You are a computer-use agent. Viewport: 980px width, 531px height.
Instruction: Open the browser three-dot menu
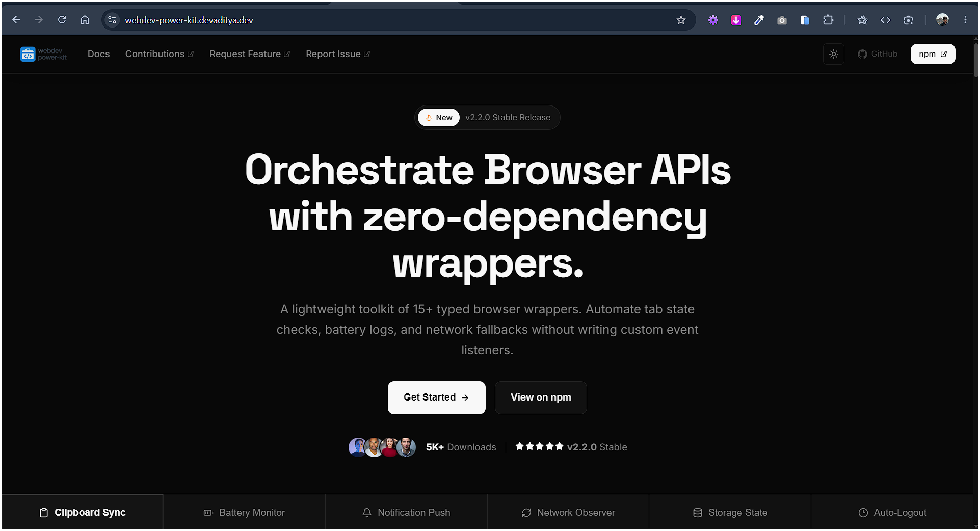tap(965, 20)
